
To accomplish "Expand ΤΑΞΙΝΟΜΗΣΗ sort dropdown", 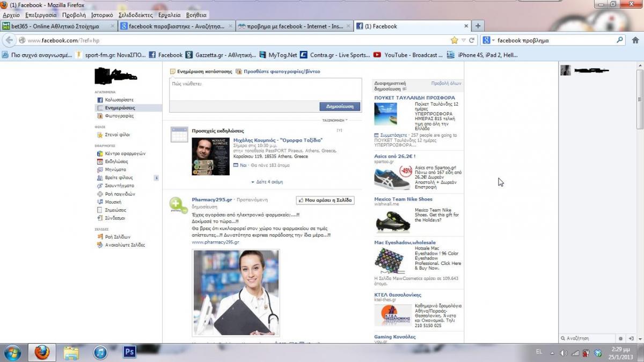I will point(335,120).
